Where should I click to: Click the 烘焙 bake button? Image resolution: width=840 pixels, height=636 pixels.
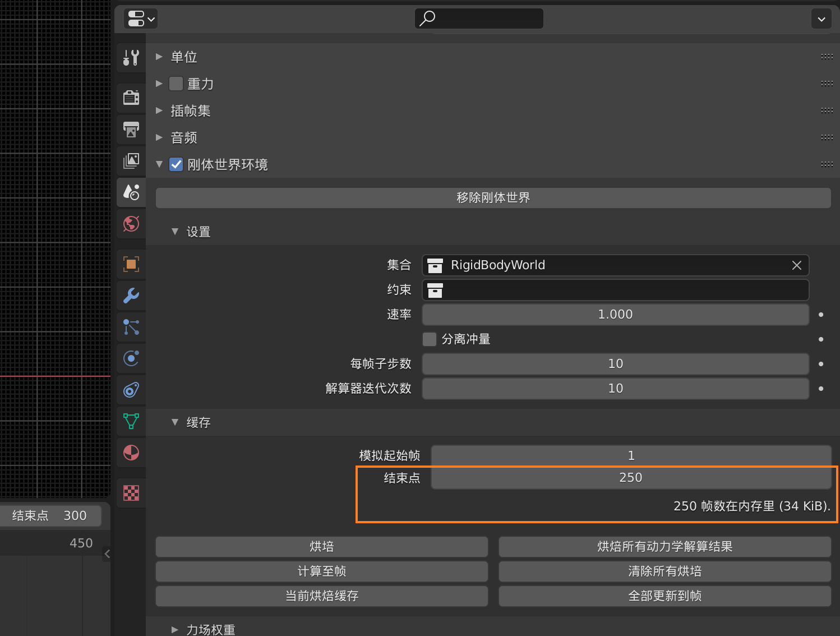pyautogui.click(x=322, y=547)
